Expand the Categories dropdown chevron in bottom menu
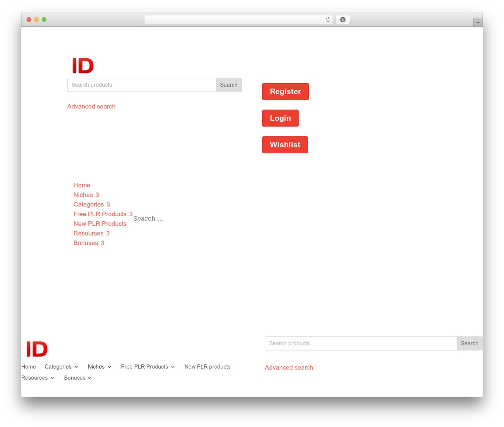 pyautogui.click(x=76, y=367)
